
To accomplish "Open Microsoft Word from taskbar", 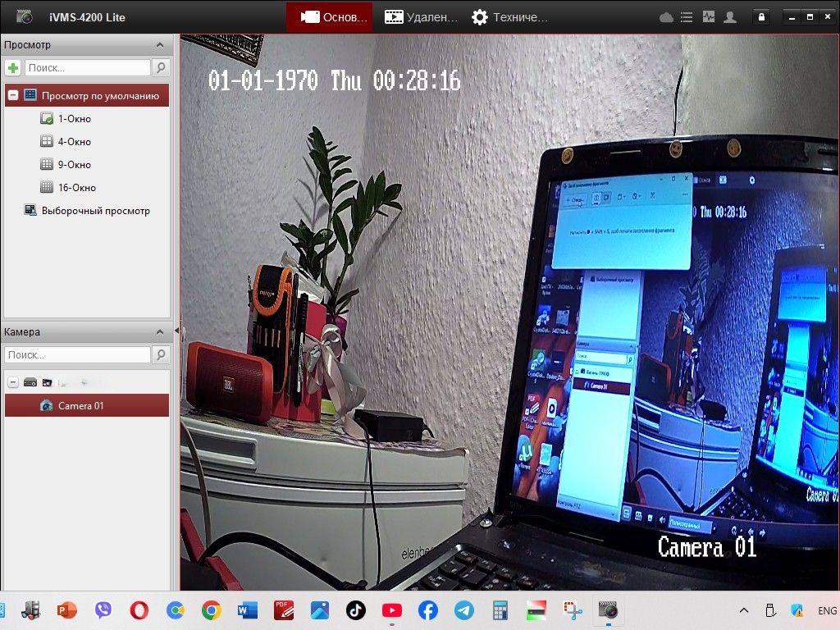I will click(248, 610).
